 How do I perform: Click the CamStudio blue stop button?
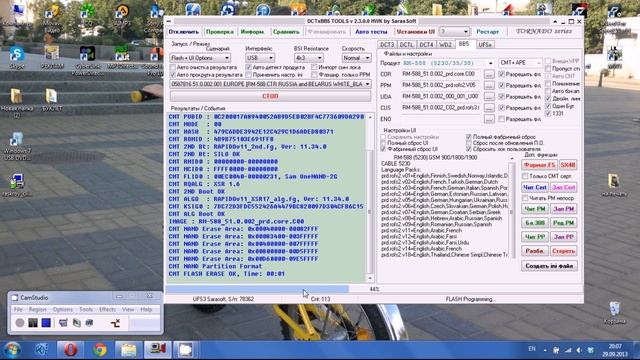click(46, 323)
